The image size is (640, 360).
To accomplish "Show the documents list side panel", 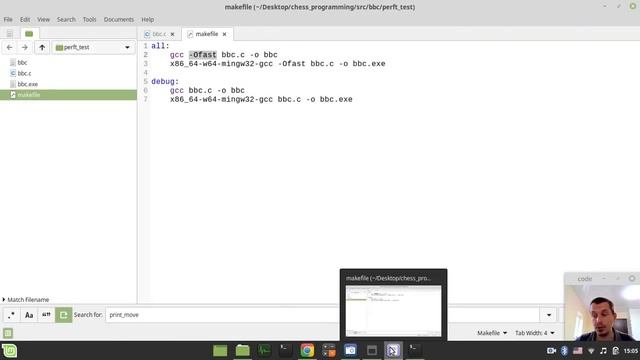I will [x=9, y=33].
